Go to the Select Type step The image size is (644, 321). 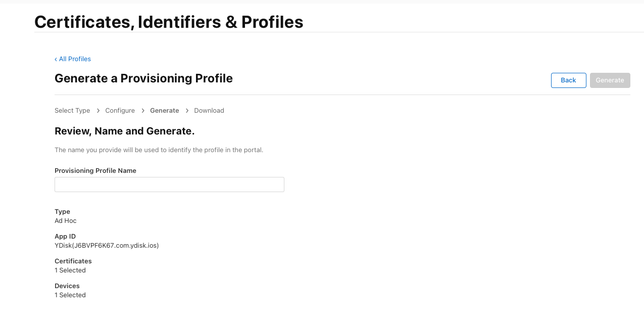(72, 111)
